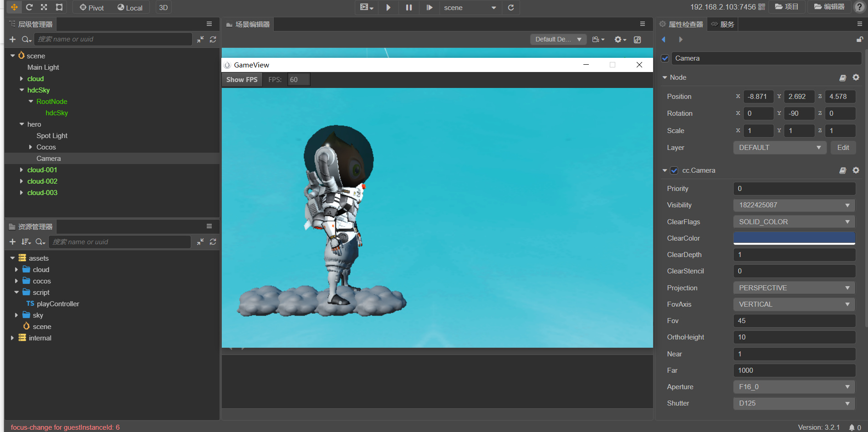Refresh preview next to scene dropdown
The width and height of the screenshot is (868, 432).
click(x=511, y=7)
